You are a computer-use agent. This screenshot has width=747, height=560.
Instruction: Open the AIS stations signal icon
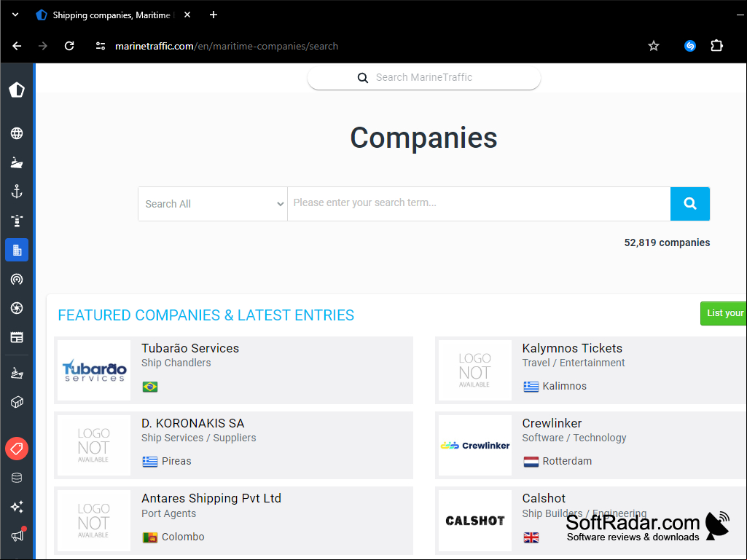pos(17,279)
